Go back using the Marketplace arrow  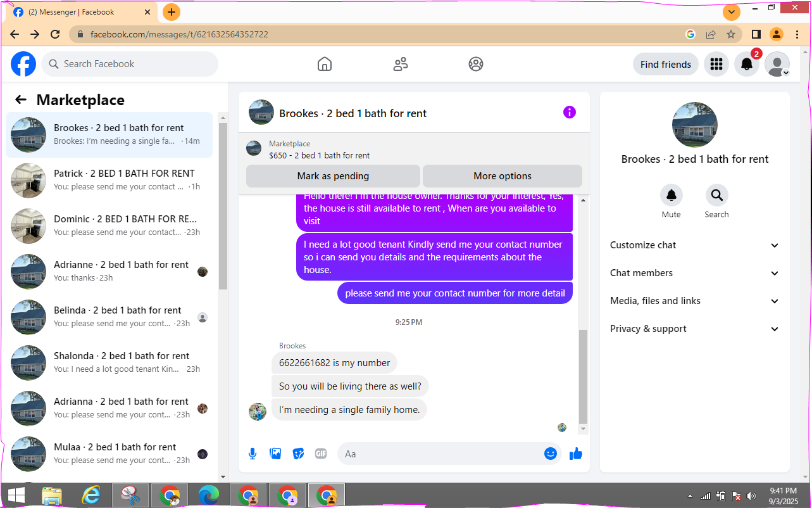point(21,99)
